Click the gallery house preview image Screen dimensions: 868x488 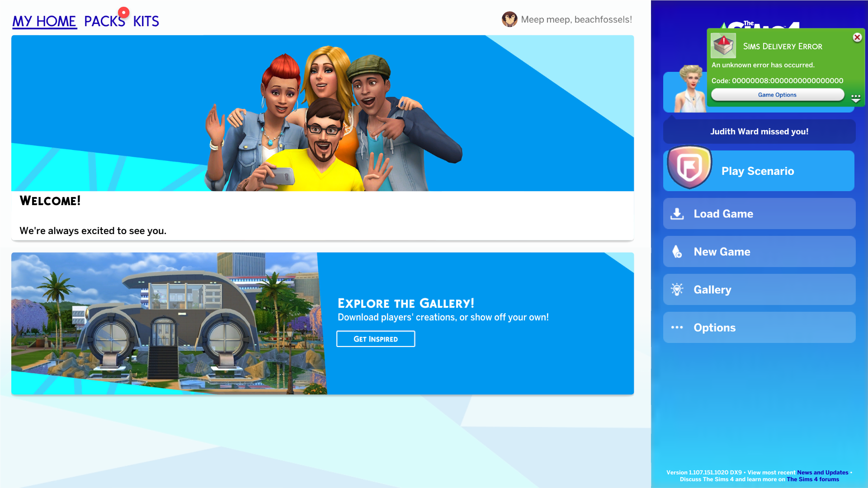(167, 323)
